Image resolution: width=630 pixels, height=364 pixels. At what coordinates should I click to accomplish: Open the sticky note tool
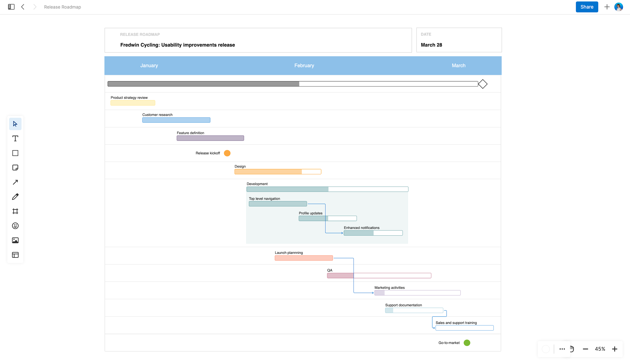tap(15, 168)
